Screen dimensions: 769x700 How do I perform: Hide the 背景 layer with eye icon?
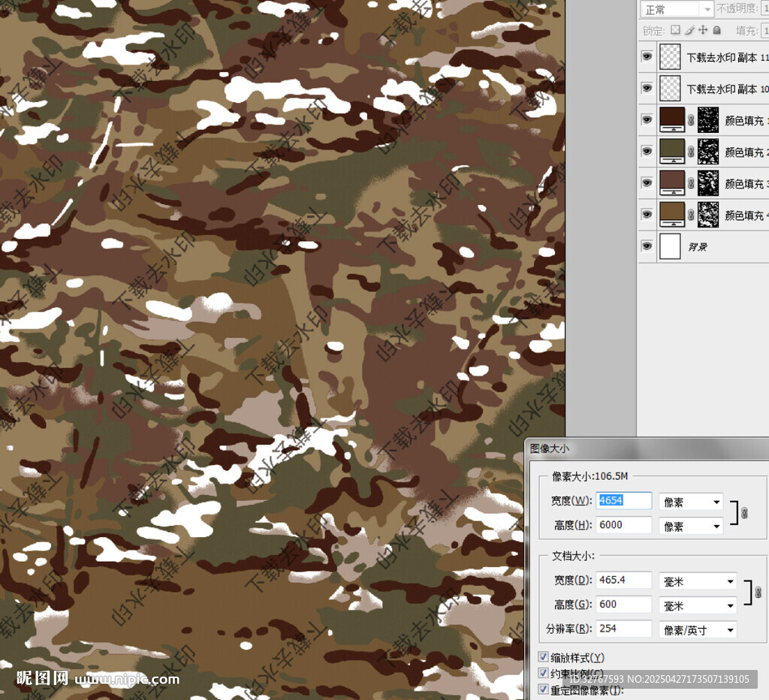point(647,246)
